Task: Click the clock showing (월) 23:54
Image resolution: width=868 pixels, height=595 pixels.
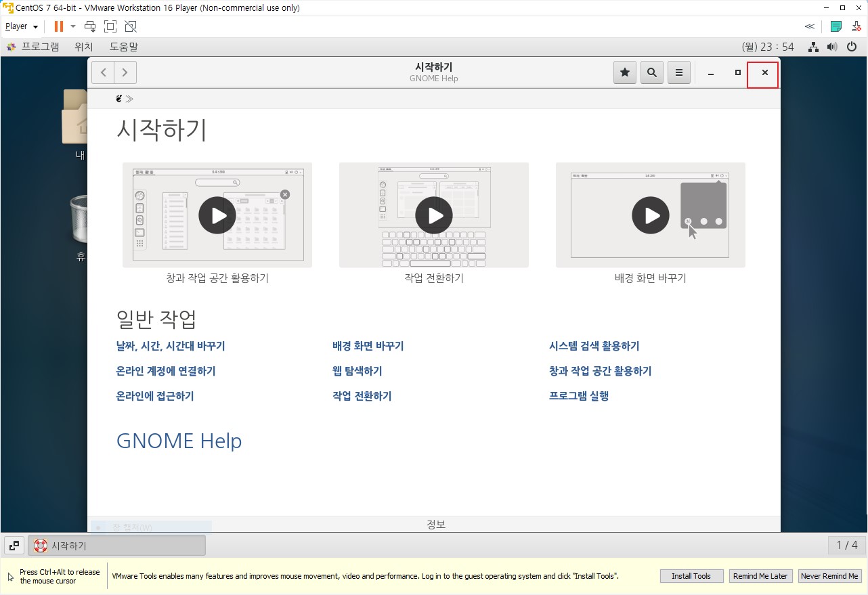Action: [x=768, y=47]
